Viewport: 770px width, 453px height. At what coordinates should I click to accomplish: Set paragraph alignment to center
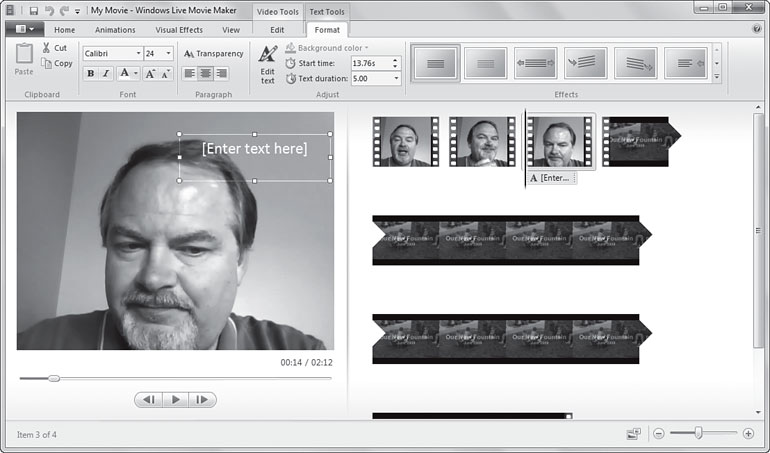click(x=206, y=73)
